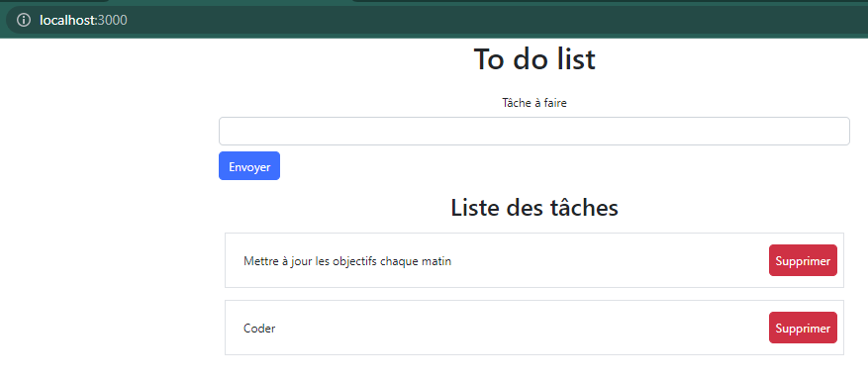Click the 'Tâche à faire' label
Viewport: 868px width, 379px height.
pyautogui.click(x=534, y=103)
